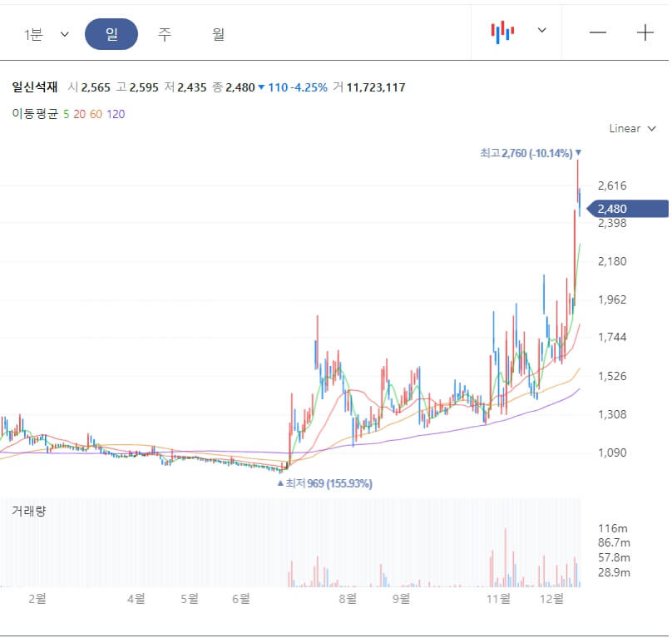
Task: Click the 1,744 price axis label
Action: pyautogui.click(x=612, y=337)
